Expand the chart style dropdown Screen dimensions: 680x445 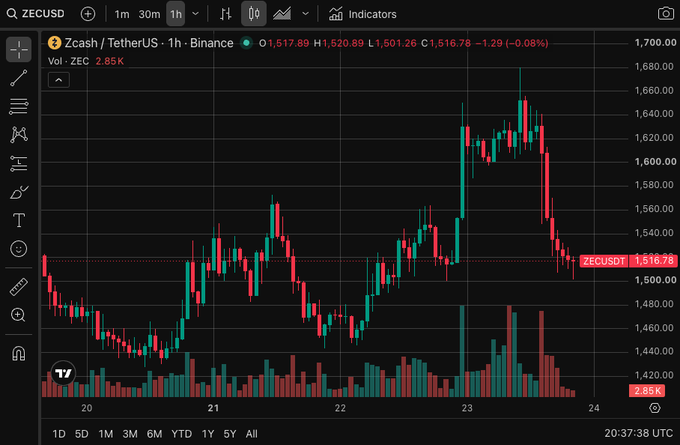pyautogui.click(x=305, y=14)
